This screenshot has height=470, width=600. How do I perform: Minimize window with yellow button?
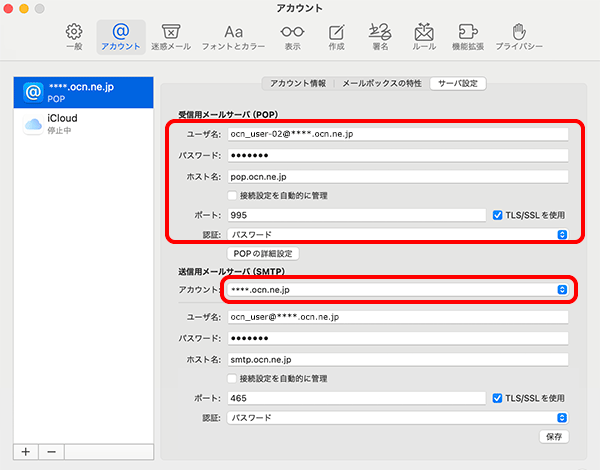click(24, 8)
